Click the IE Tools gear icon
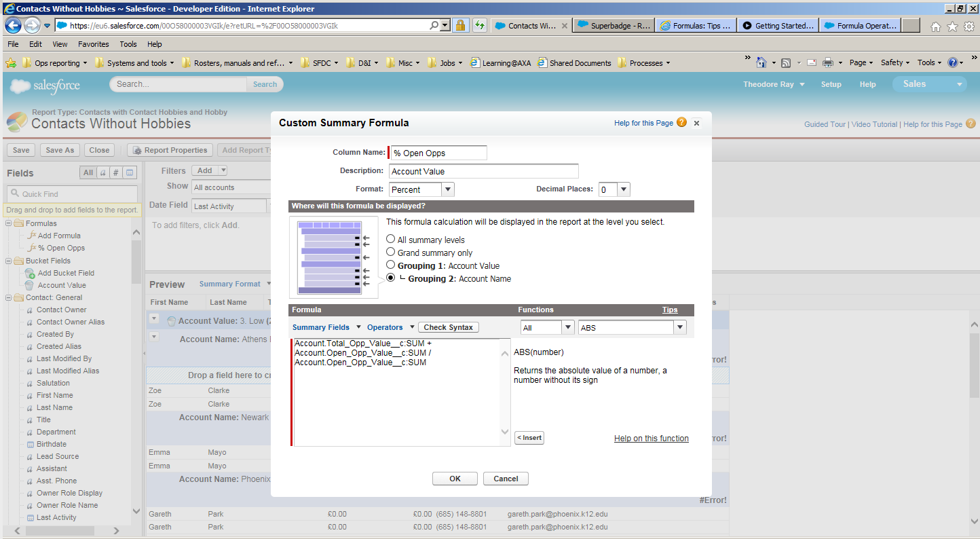Image resolution: width=980 pixels, height=539 pixels. (968, 26)
